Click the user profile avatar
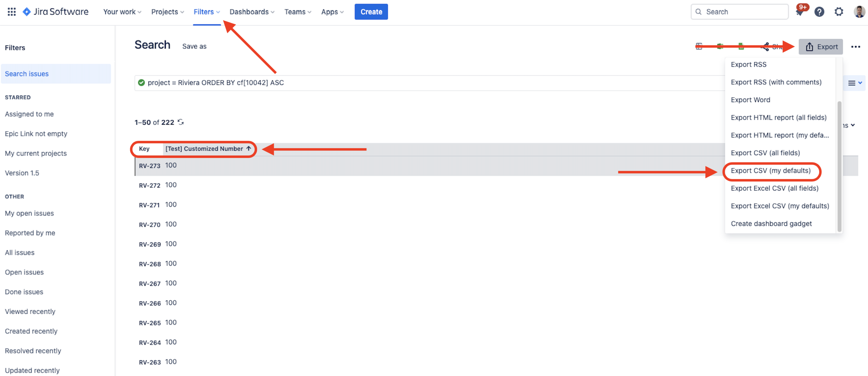 [x=859, y=12]
